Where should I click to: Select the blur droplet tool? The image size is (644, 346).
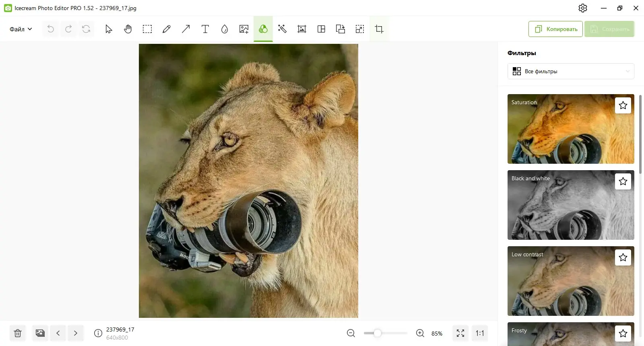coord(225,29)
